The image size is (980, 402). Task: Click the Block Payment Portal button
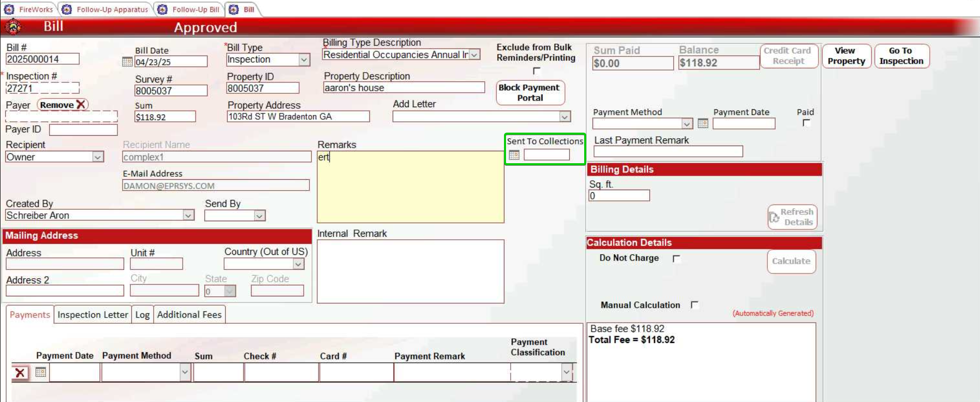[530, 93]
